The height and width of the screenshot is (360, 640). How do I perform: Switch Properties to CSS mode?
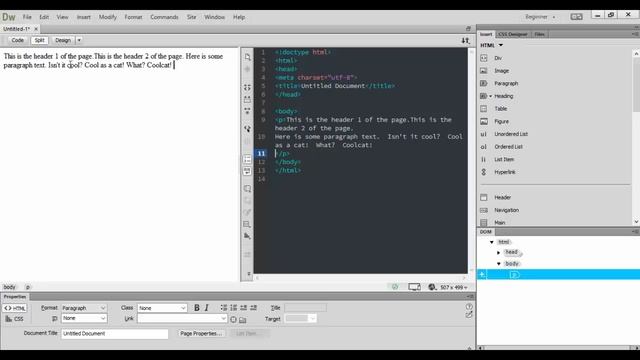tap(15, 319)
